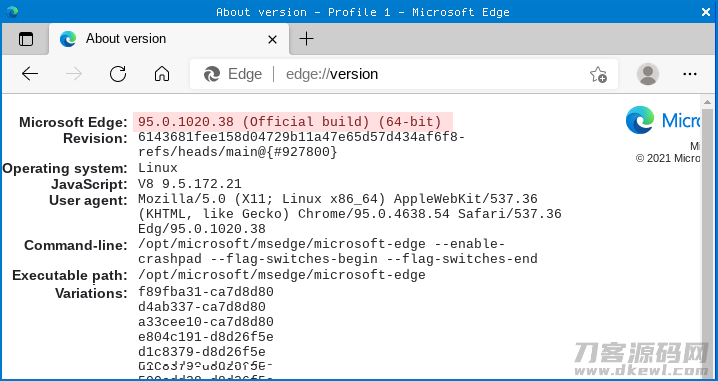718x381 pixels.
Task: Reload the page with refresh icon
Action: click(118, 74)
